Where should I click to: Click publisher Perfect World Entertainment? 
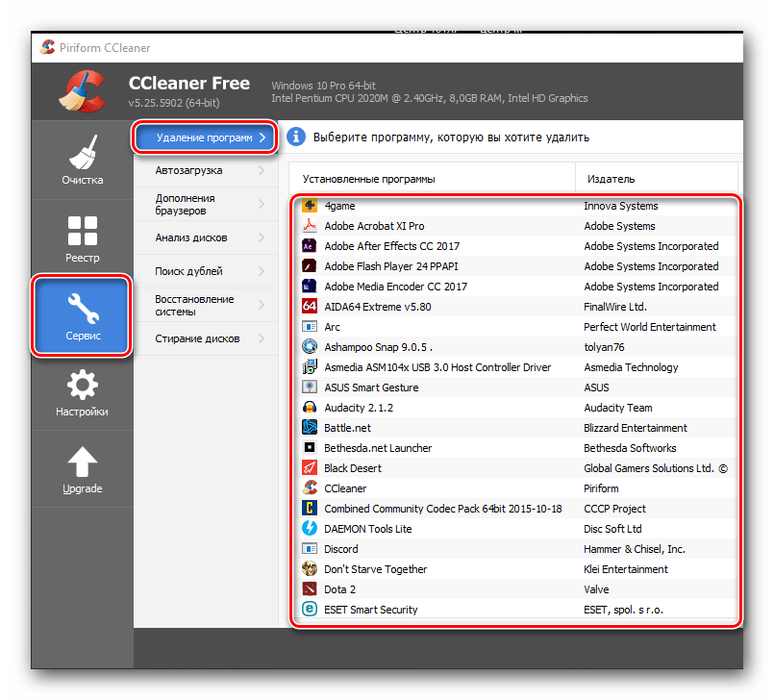click(650, 327)
